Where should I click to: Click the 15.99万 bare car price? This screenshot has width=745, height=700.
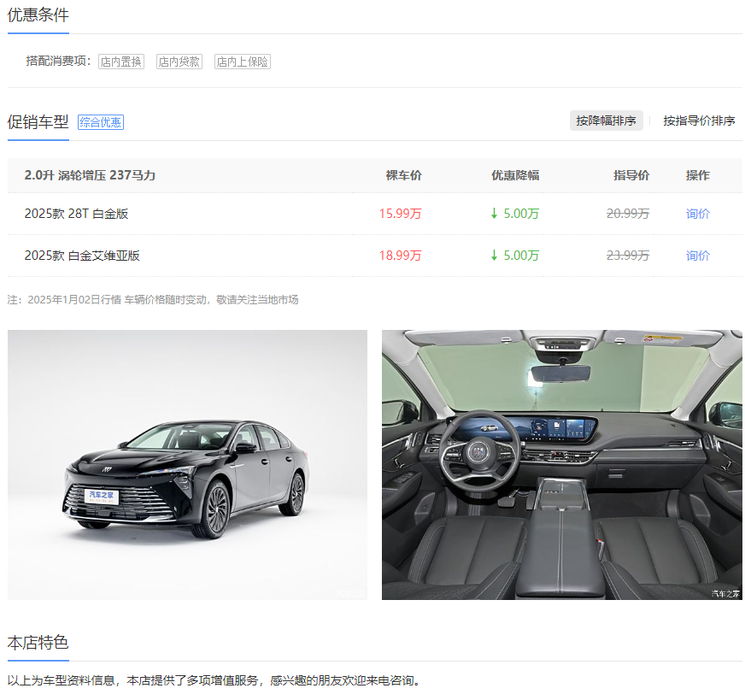point(400,214)
